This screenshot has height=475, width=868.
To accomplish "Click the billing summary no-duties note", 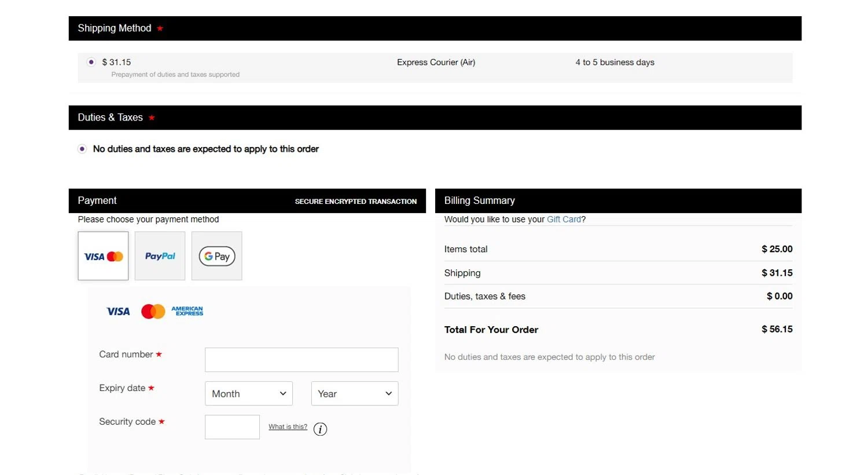I will point(550,357).
